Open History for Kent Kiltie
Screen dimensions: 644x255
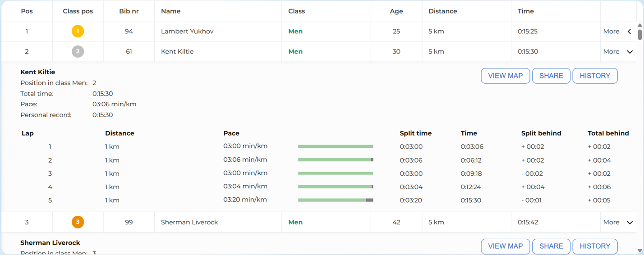click(x=595, y=76)
